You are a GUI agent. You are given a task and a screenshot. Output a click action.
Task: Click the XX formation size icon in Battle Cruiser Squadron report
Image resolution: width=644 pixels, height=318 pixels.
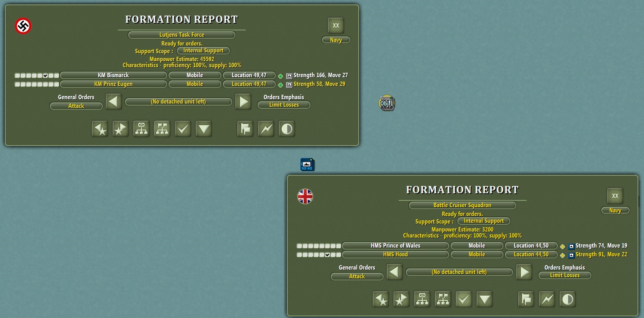[615, 196]
